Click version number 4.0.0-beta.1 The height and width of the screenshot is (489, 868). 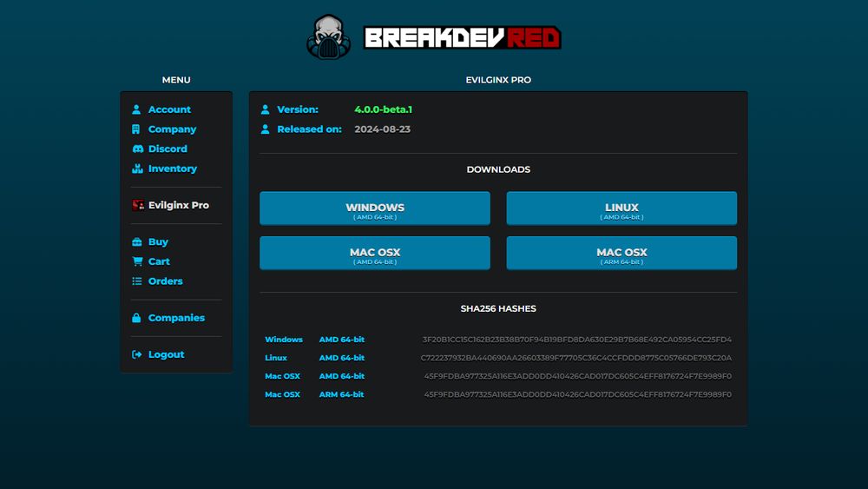[383, 109]
